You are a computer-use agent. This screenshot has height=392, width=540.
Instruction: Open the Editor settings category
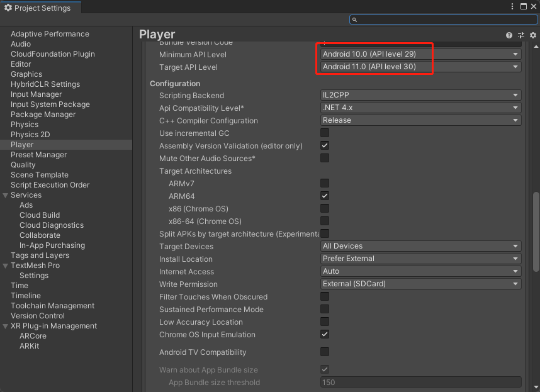click(21, 64)
